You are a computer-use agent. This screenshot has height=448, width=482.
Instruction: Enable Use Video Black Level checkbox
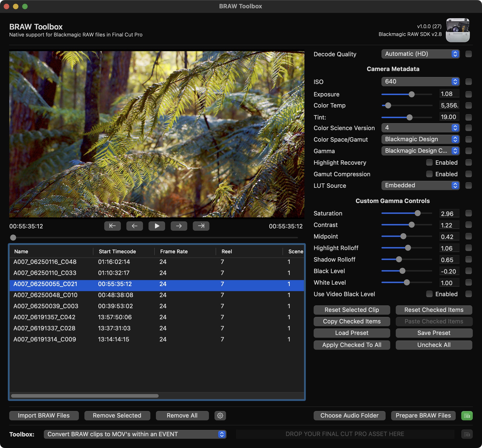tap(429, 294)
